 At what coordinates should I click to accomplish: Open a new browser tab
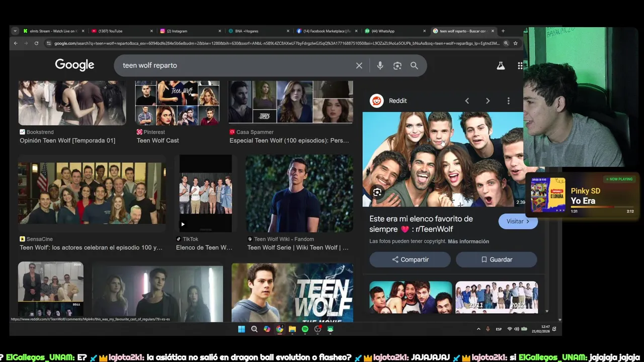503,31
